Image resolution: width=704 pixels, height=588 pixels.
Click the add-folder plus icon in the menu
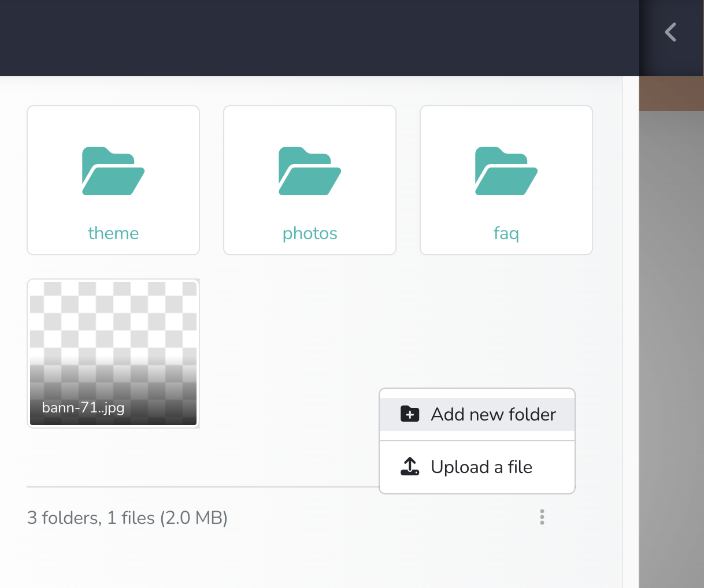click(x=410, y=414)
